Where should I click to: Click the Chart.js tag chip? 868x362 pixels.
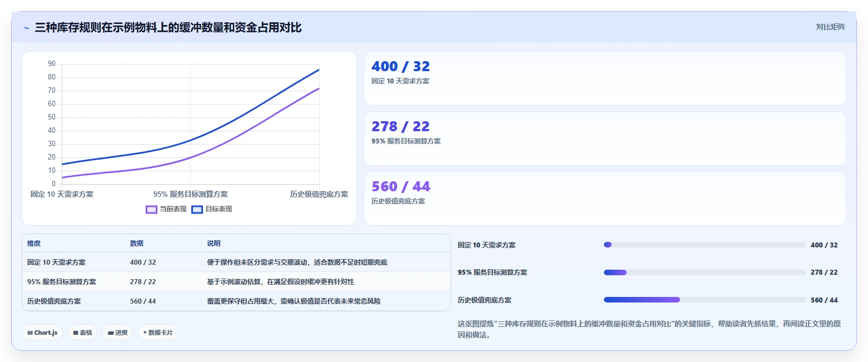[42, 333]
